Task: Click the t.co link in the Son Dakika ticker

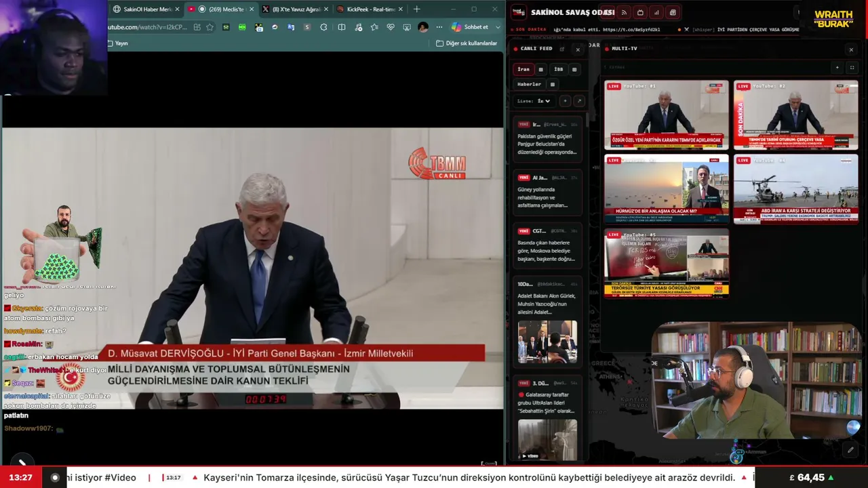Action: (x=631, y=30)
